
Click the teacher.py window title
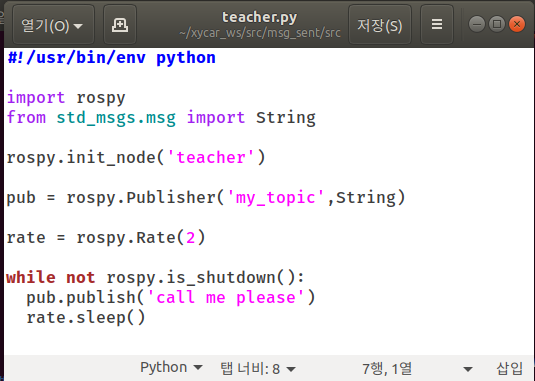tap(260, 17)
